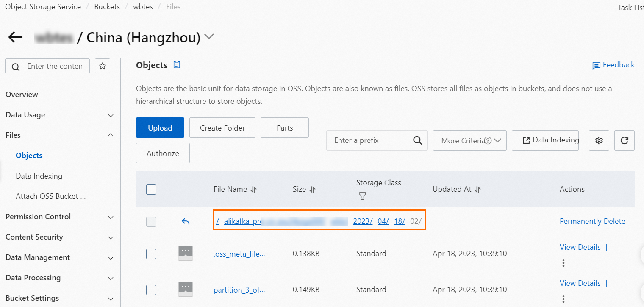The height and width of the screenshot is (307, 644).
Task: Star the bucket with the favorite icon
Action: pyautogui.click(x=103, y=66)
